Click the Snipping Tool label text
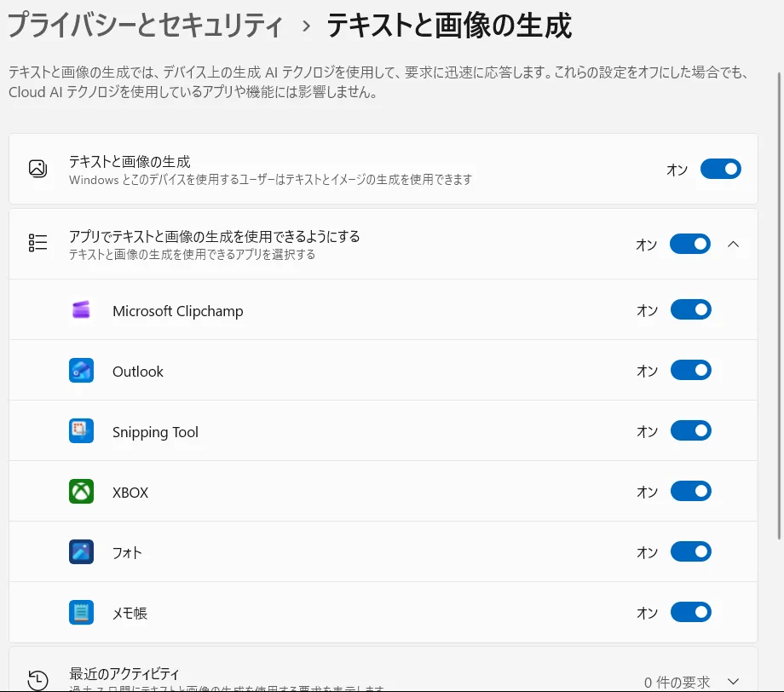This screenshot has width=784, height=692. (x=155, y=432)
